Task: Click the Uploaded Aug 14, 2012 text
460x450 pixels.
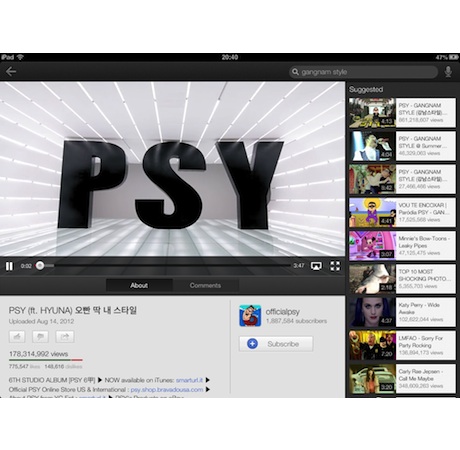Action: [41, 321]
